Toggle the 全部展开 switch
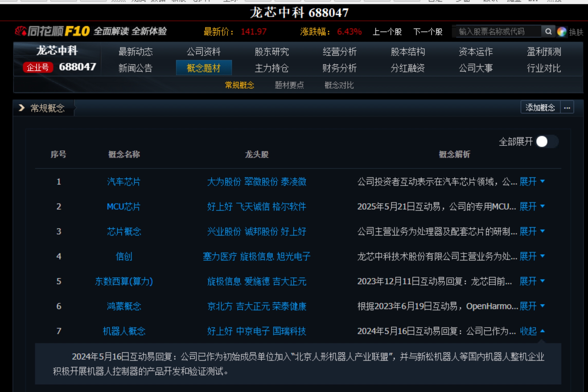The image size is (588, 392). coord(547,141)
